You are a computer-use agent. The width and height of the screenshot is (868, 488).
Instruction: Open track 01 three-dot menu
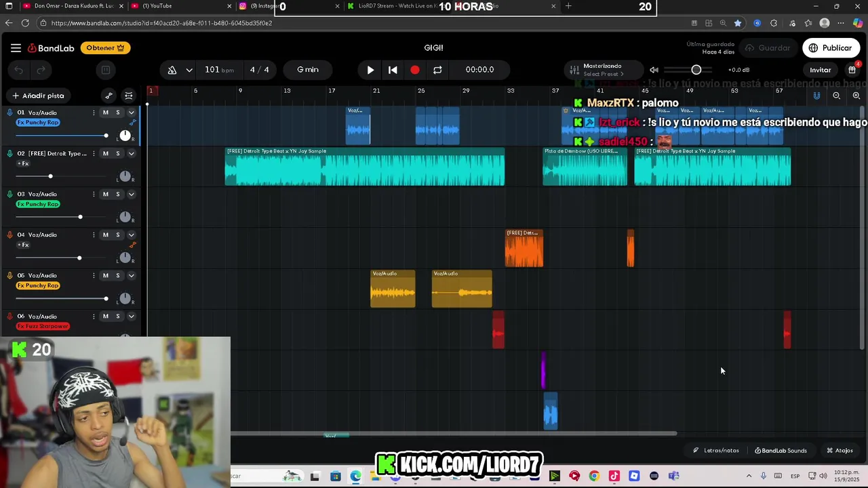click(94, 113)
